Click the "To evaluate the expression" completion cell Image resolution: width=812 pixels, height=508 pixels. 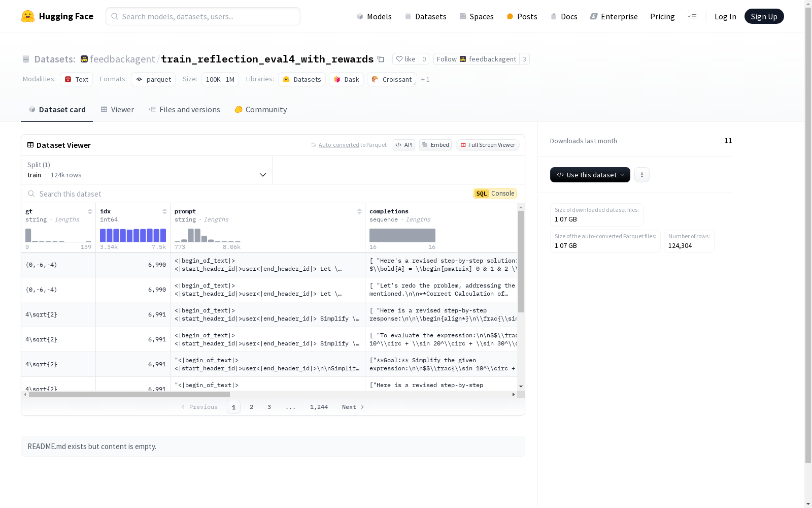pos(442,339)
